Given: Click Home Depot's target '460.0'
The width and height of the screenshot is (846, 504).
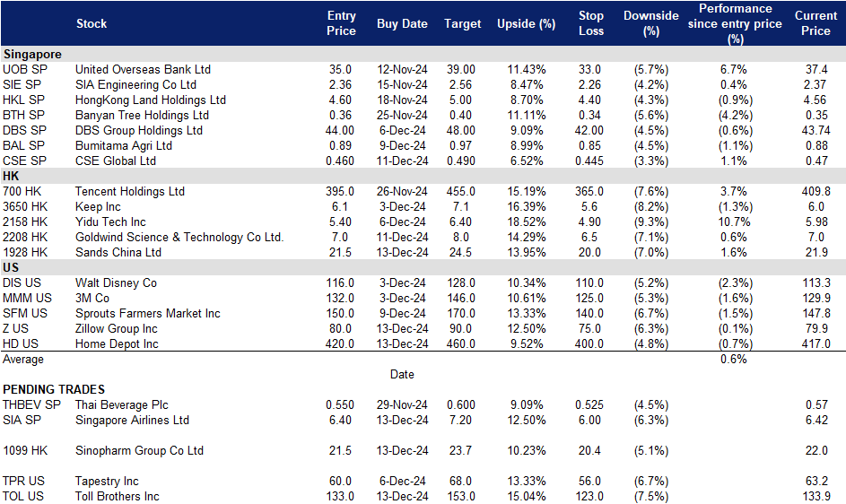Looking at the screenshot, I should 461,343.
